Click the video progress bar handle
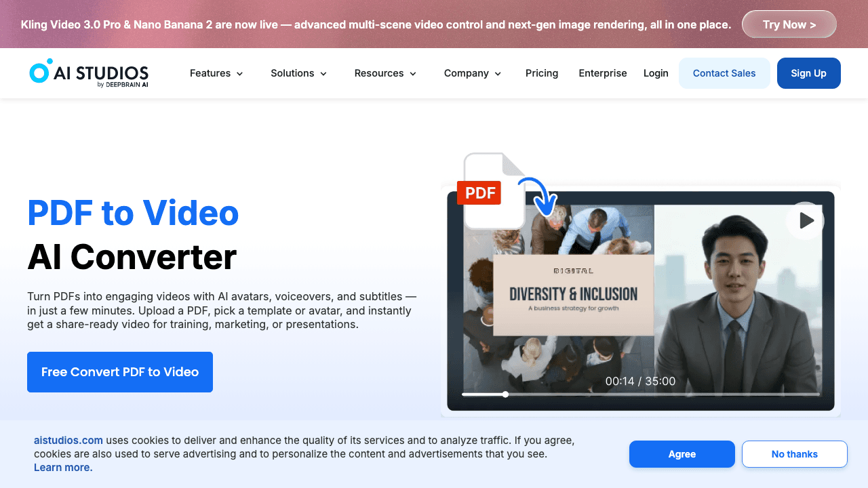The height and width of the screenshot is (488, 868). click(x=505, y=394)
